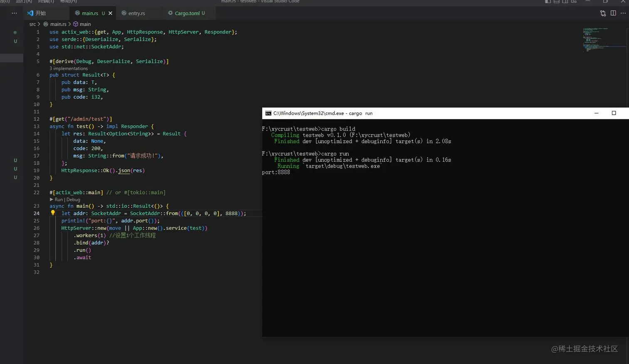Image resolution: width=629 pixels, height=364 pixels.
Task: Split the editor to the right
Action: coord(613,13)
